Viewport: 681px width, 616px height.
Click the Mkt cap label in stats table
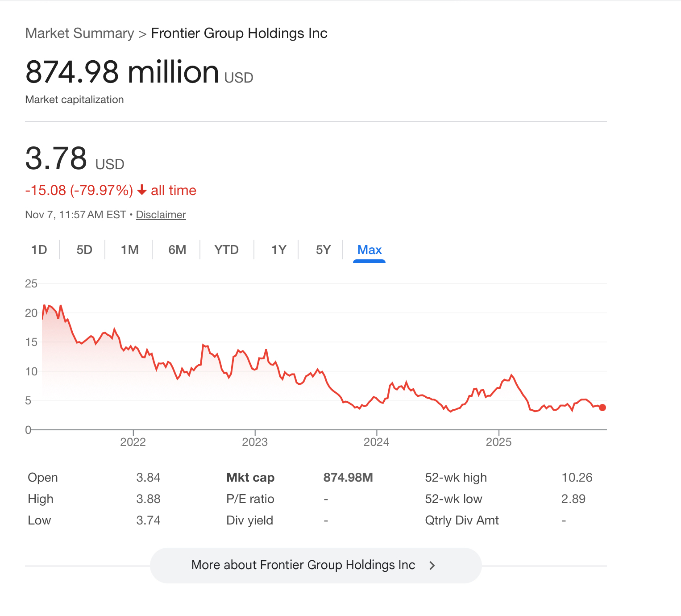(250, 478)
